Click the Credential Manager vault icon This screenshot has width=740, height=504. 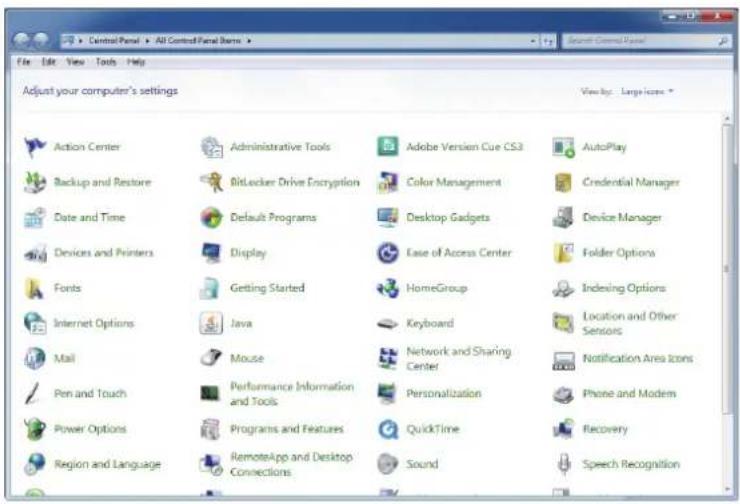563,182
